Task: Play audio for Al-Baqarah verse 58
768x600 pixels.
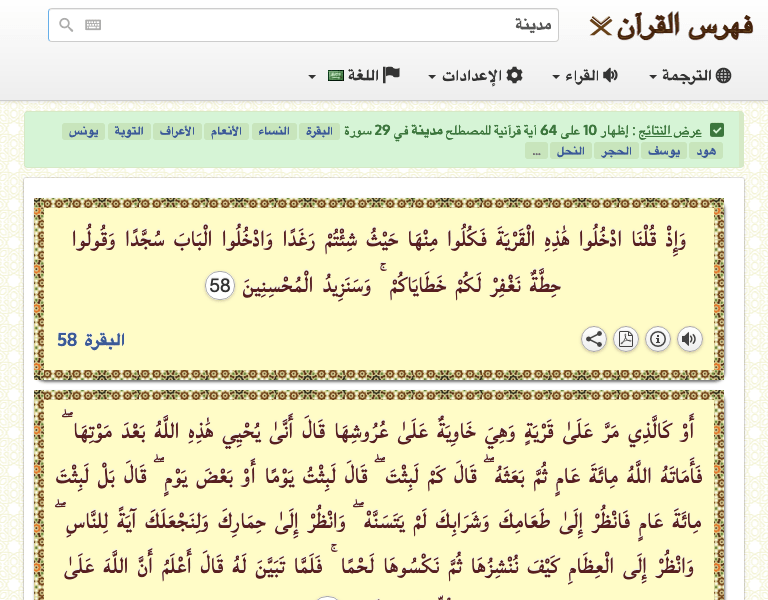Action: [689, 339]
